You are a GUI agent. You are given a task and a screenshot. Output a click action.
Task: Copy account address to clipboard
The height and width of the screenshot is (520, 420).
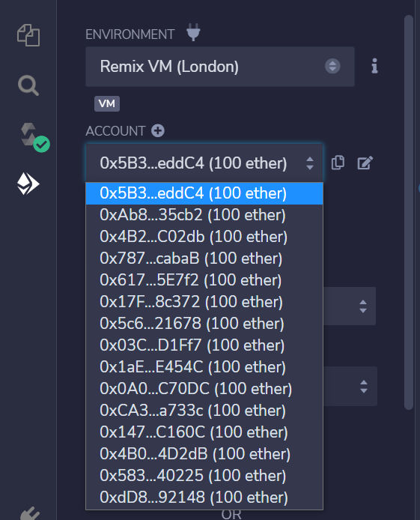[x=338, y=163]
